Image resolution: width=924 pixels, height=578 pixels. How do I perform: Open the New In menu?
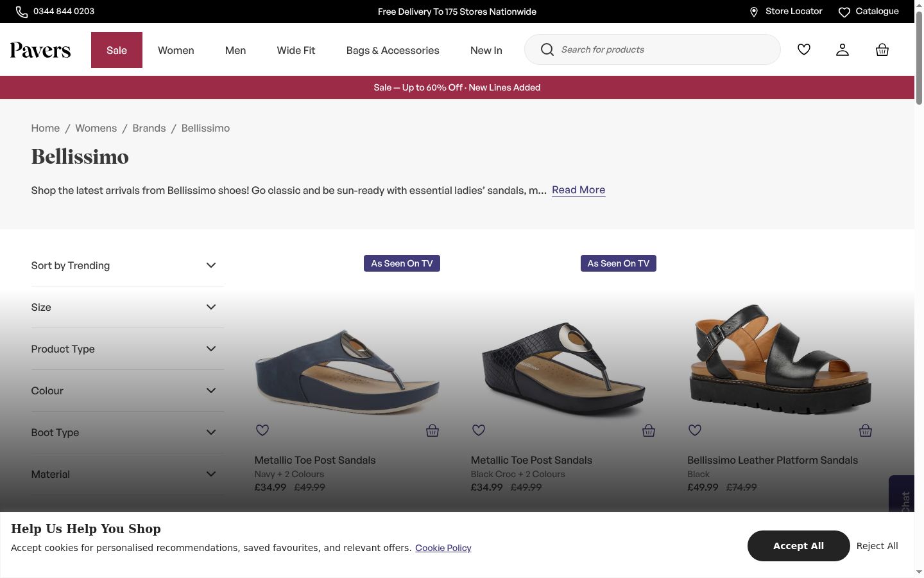click(486, 50)
